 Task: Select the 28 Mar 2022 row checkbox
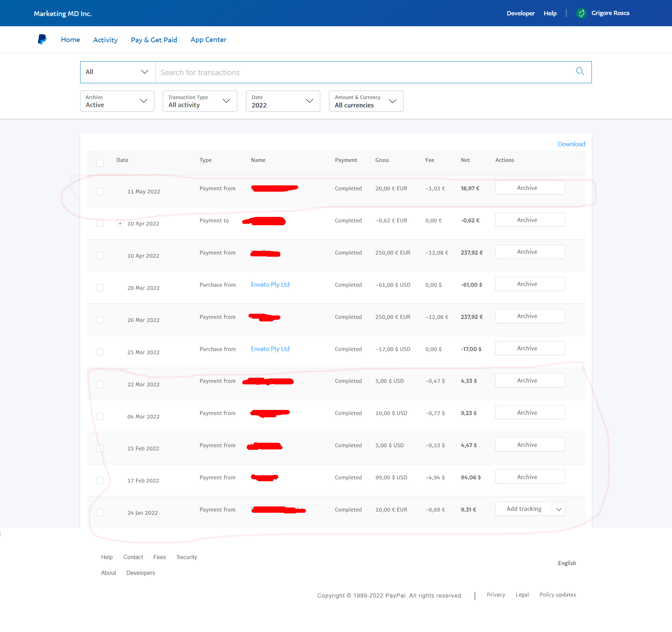point(100,288)
